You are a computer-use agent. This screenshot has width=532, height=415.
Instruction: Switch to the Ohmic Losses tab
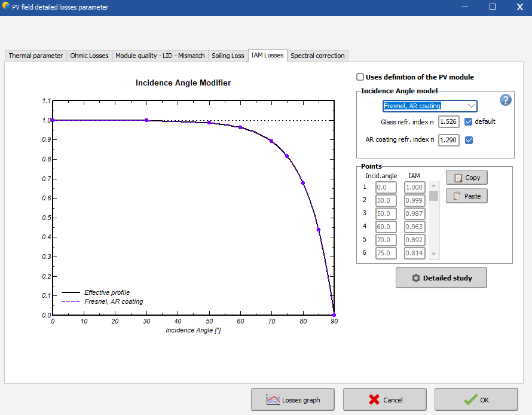coord(89,56)
